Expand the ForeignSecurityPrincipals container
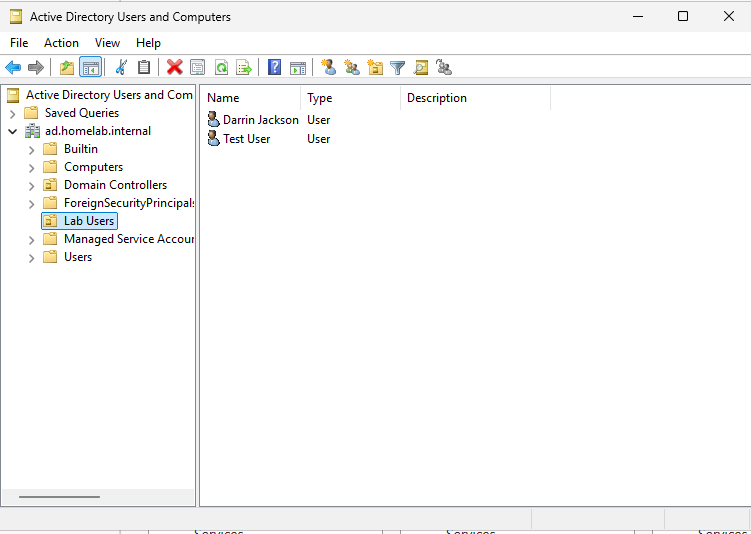 pyautogui.click(x=32, y=204)
